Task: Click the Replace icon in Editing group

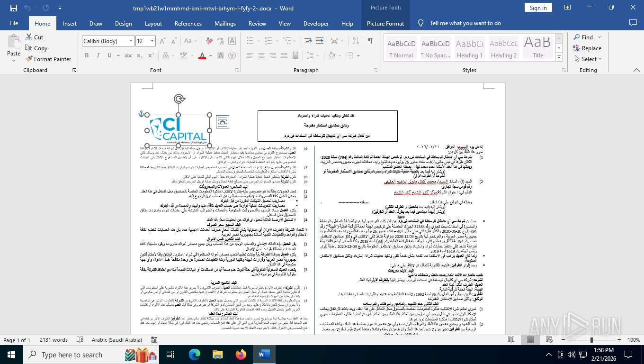Action: click(577, 48)
